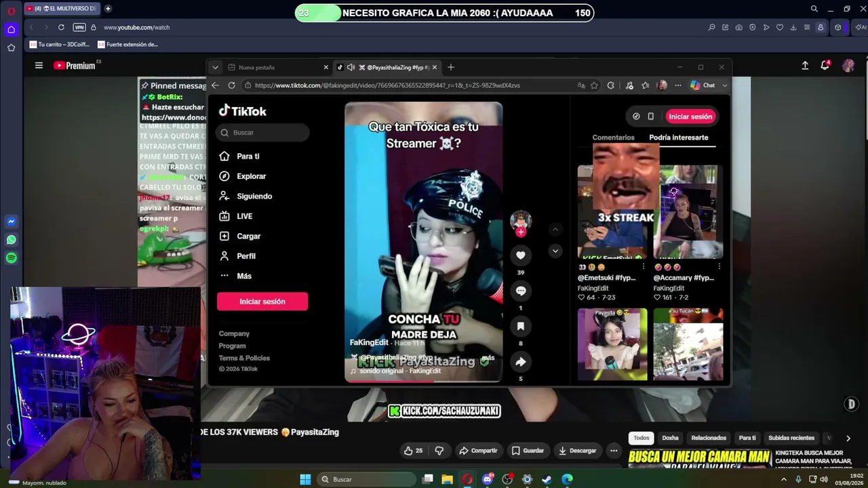The image size is (868, 488).
Task: Expand the video description with 'más'
Action: click(x=488, y=357)
